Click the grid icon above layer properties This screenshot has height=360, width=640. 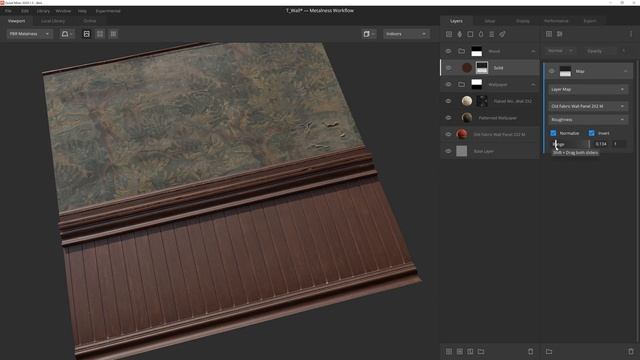coord(549,34)
